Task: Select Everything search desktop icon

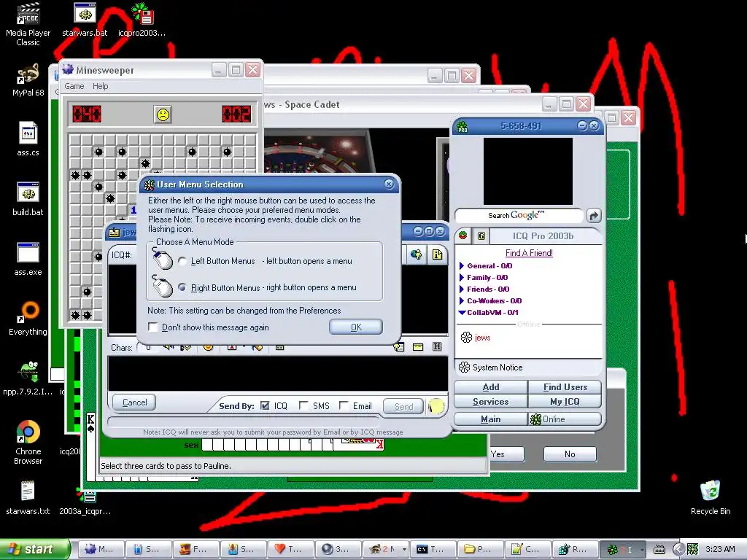Action: pos(28,319)
